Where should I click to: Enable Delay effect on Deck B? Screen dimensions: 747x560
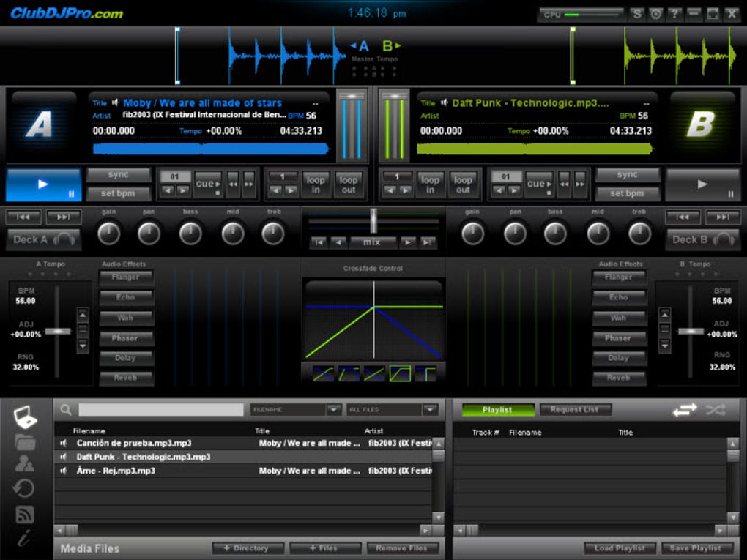coord(618,358)
